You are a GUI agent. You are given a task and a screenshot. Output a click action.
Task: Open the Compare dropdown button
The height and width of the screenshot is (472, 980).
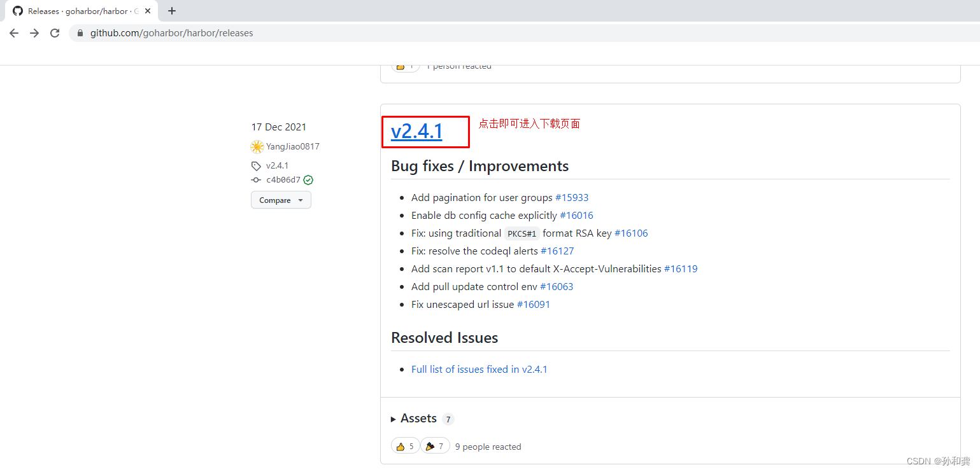click(281, 200)
